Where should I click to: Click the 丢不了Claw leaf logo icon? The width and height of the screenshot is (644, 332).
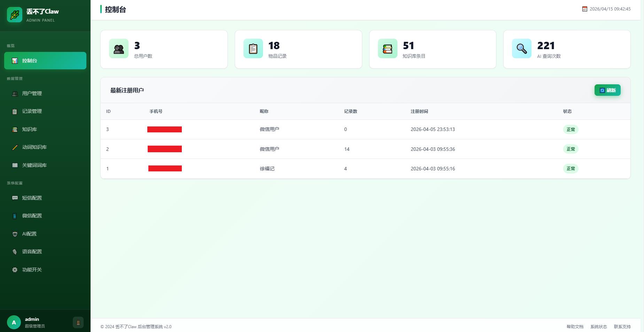tap(15, 15)
